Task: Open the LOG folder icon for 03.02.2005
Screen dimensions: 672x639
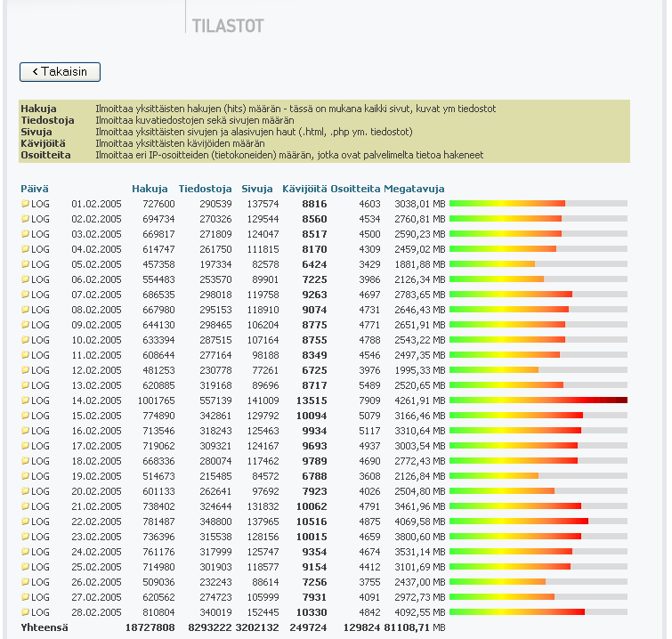Action: point(25,234)
